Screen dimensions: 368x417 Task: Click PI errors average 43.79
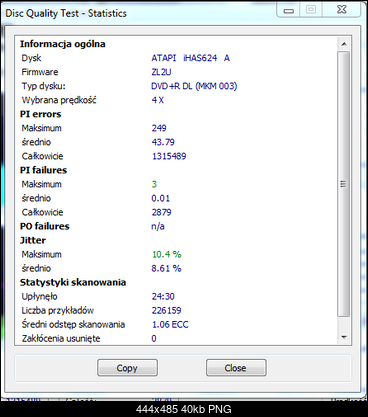point(163,142)
